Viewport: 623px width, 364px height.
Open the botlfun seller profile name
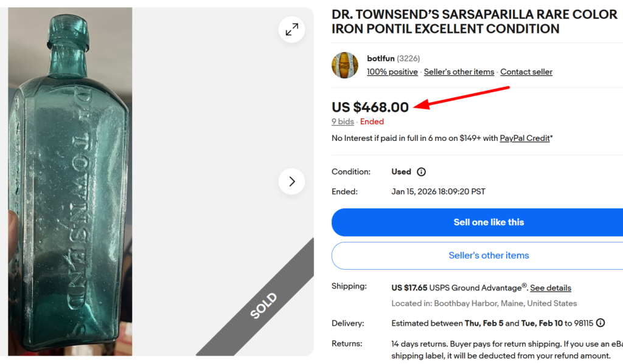click(x=380, y=58)
